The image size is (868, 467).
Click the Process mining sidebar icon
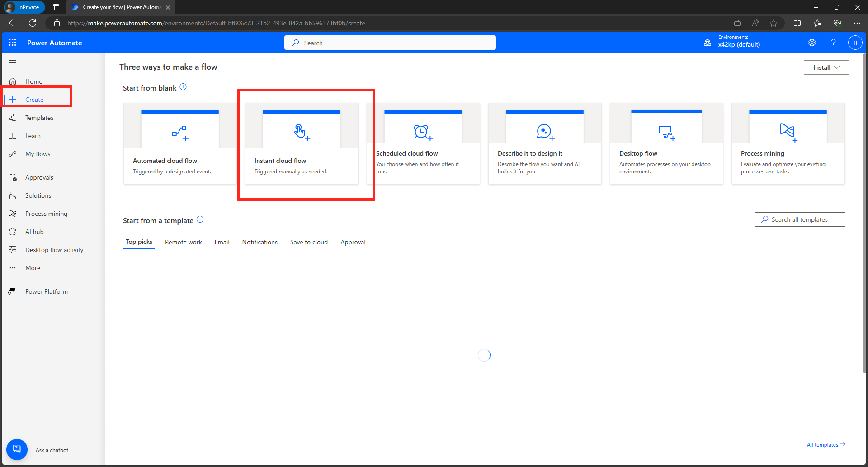point(13,214)
